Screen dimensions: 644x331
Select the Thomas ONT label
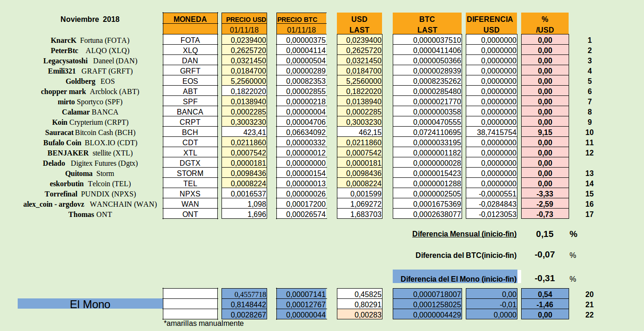90,214
